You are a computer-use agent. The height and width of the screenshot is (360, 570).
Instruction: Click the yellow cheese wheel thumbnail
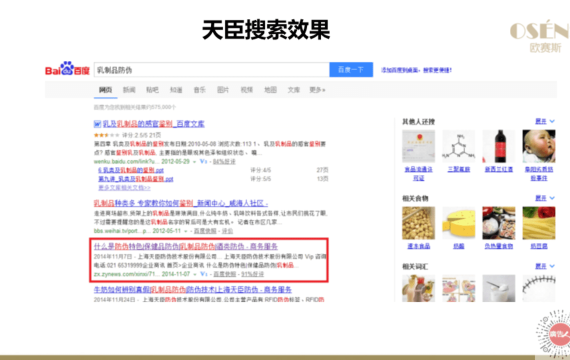click(x=459, y=223)
